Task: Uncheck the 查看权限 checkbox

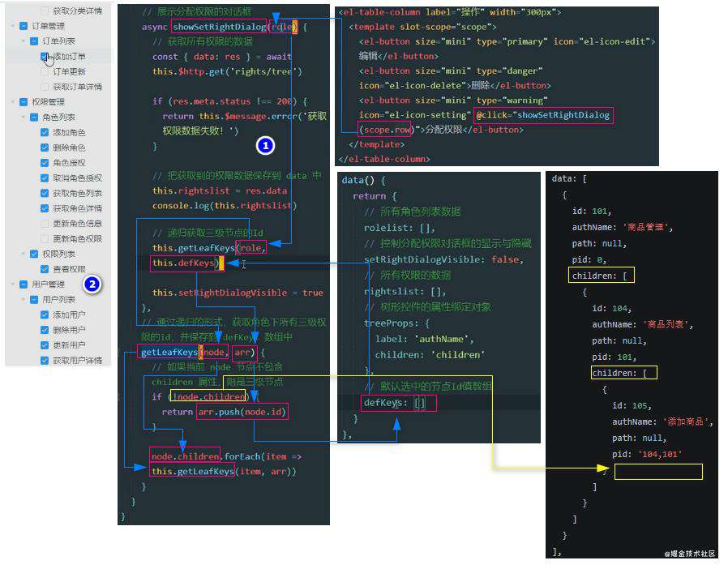Action: click(45, 269)
